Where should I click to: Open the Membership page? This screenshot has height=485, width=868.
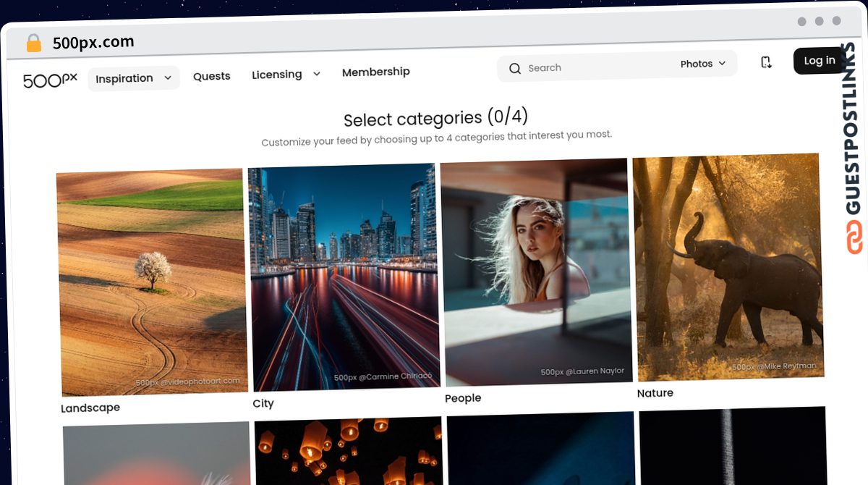point(376,72)
